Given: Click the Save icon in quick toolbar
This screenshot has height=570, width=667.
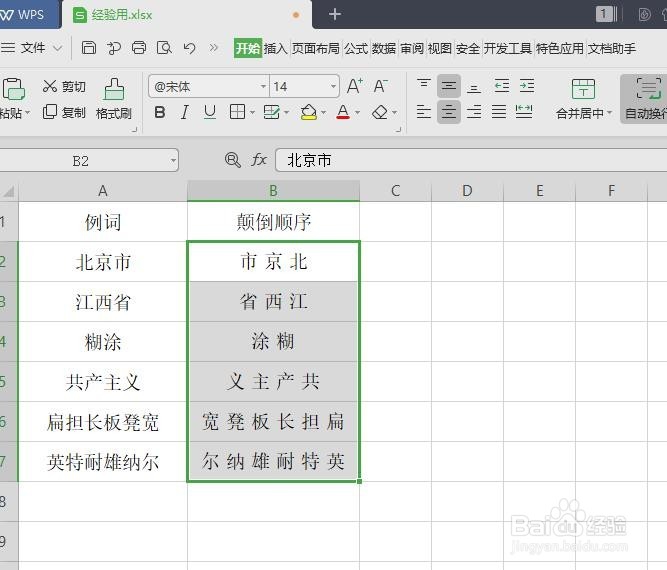Looking at the screenshot, I should (x=88, y=48).
